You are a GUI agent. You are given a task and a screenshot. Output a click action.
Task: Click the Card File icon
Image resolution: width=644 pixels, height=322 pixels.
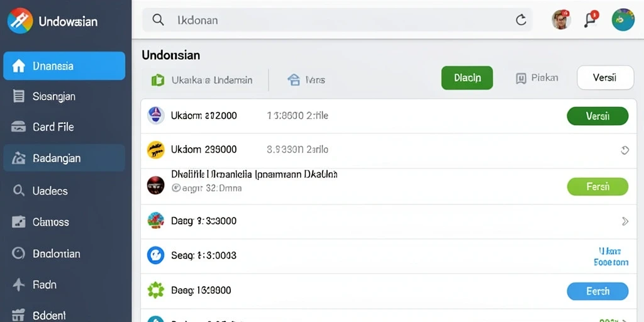coord(18,126)
